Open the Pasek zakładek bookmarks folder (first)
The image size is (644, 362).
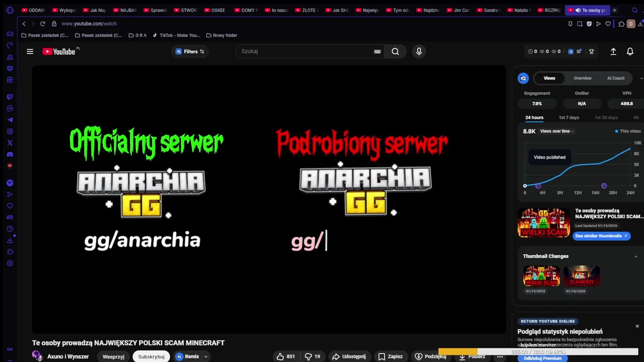(x=45, y=35)
